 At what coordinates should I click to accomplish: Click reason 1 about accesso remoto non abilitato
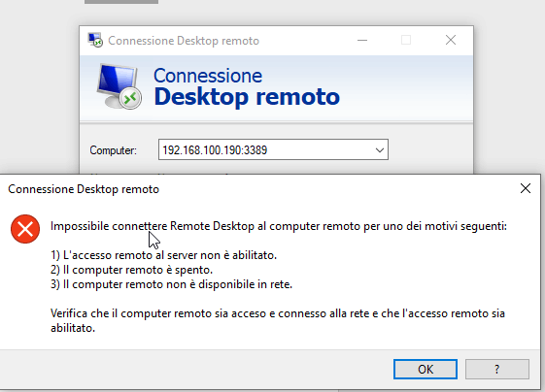tap(164, 255)
